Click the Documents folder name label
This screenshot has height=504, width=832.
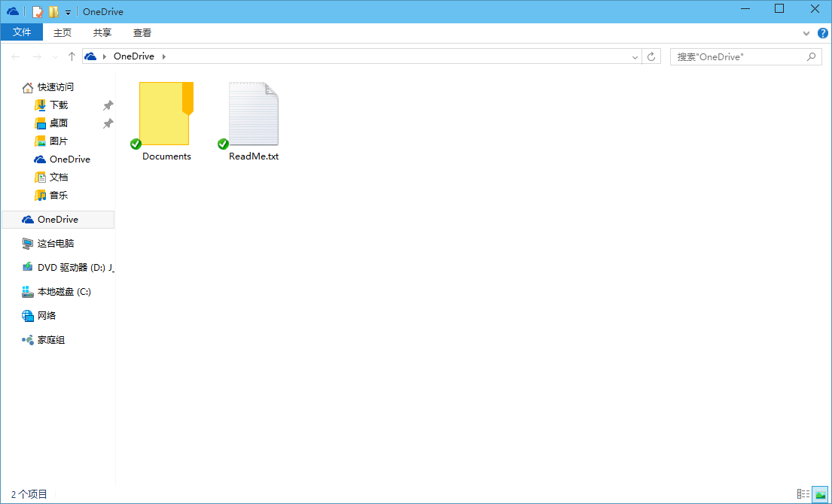pyautogui.click(x=166, y=156)
